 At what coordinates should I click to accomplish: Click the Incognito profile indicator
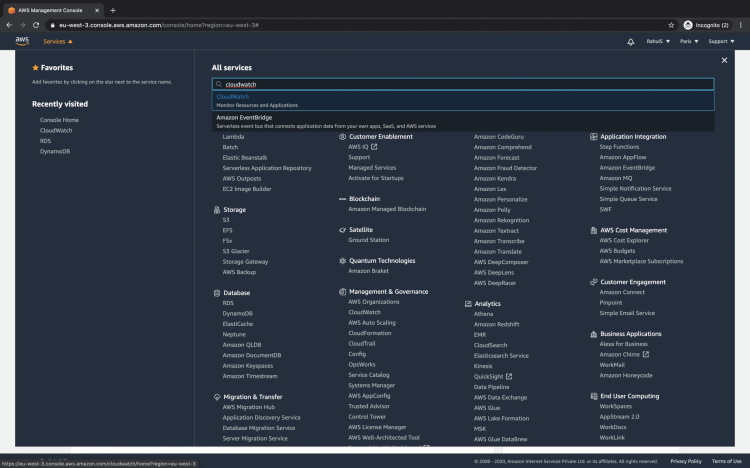point(706,25)
